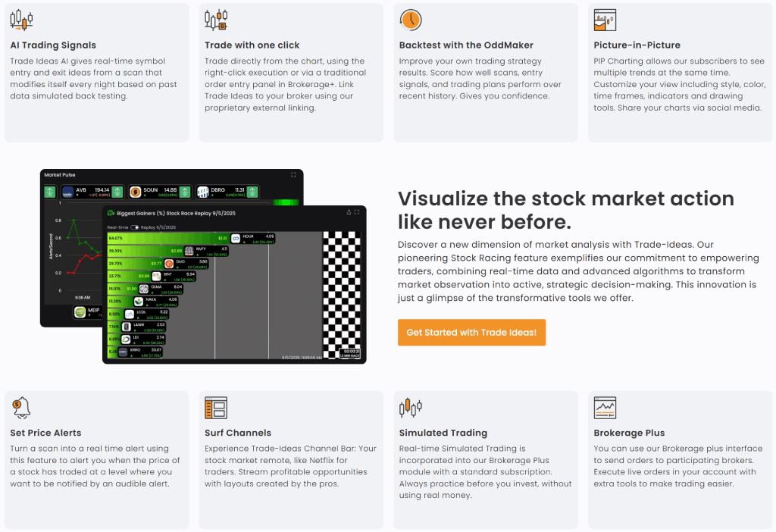Expand the Stock Race Replay panel fullscreen

coord(357,213)
